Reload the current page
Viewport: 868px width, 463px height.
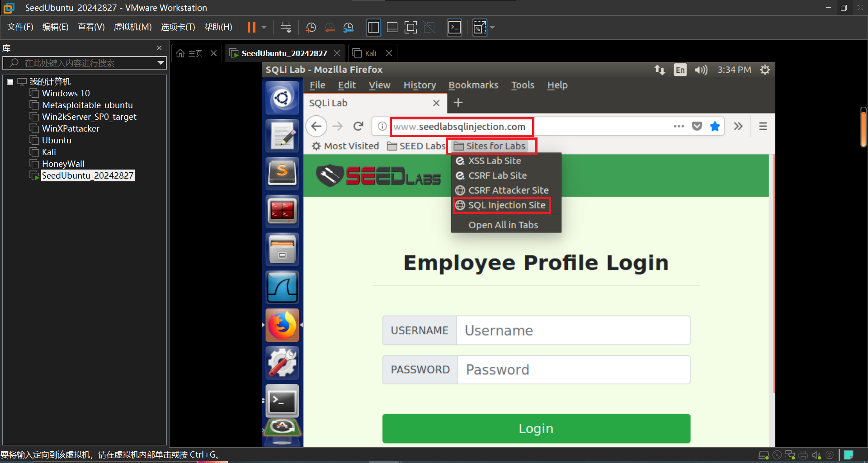pos(359,126)
